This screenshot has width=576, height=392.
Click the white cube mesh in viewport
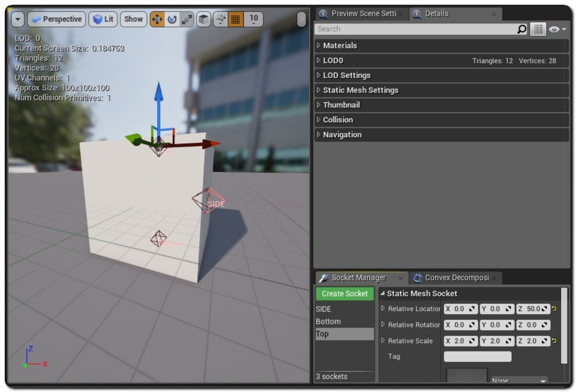[x=143, y=206]
